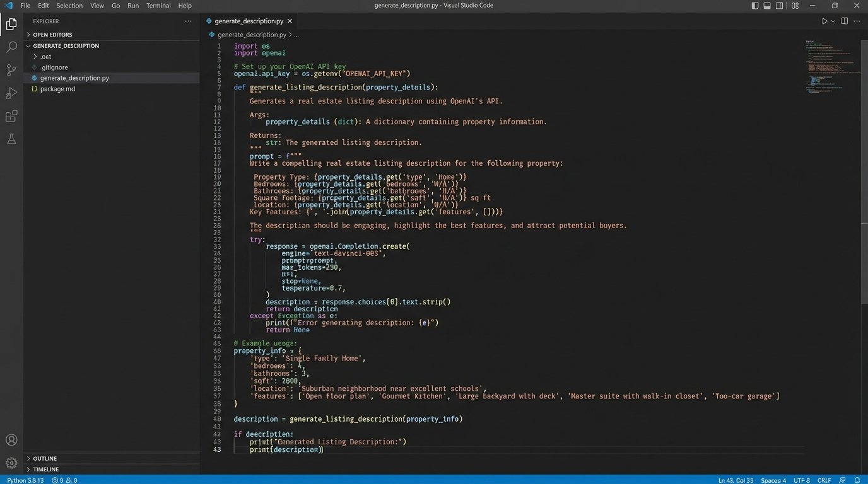This screenshot has height=484, width=868.
Task: Open the Terminal menu
Action: click(158, 6)
